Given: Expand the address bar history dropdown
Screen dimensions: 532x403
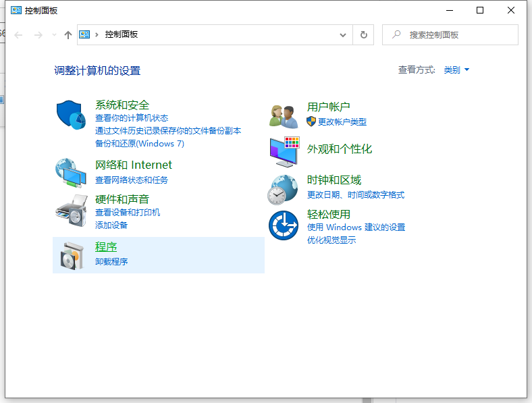Looking at the screenshot, I should pyautogui.click(x=343, y=34).
